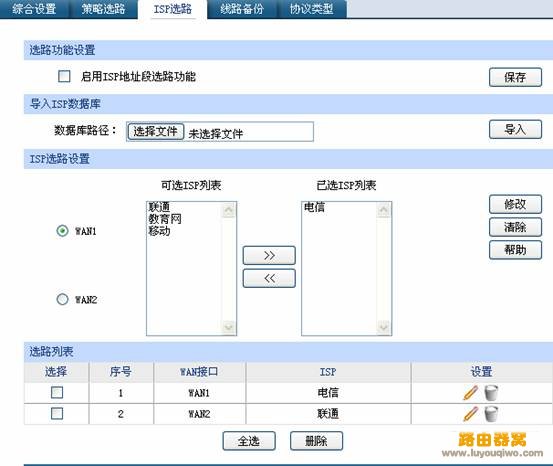The width and height of the screenshot is (553, 466).
Task: Open the 协议类型 tab
Action: pos(311,9)
